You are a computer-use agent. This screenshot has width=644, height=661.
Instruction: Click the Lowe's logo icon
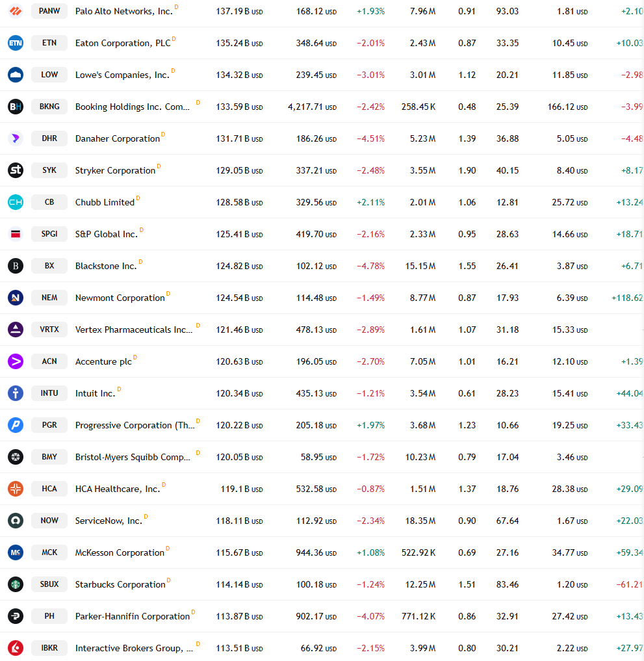(x=16, y=75)
